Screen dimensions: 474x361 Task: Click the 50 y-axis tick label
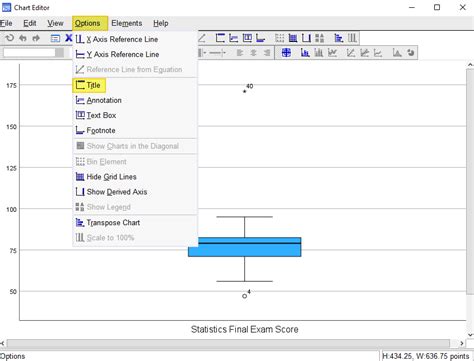(x=13, y=292)
